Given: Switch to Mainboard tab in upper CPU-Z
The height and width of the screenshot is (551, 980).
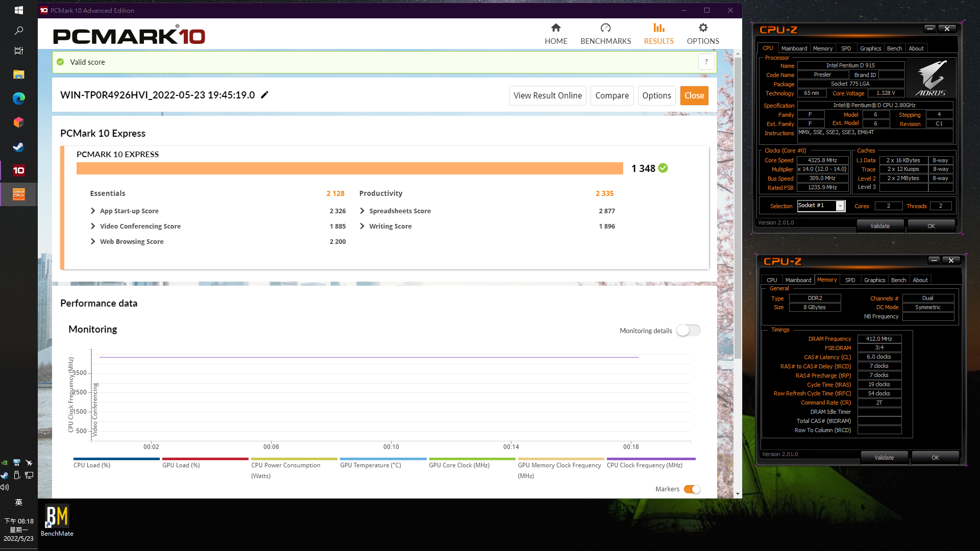Looking at the screenshot, I should [794, 48].
